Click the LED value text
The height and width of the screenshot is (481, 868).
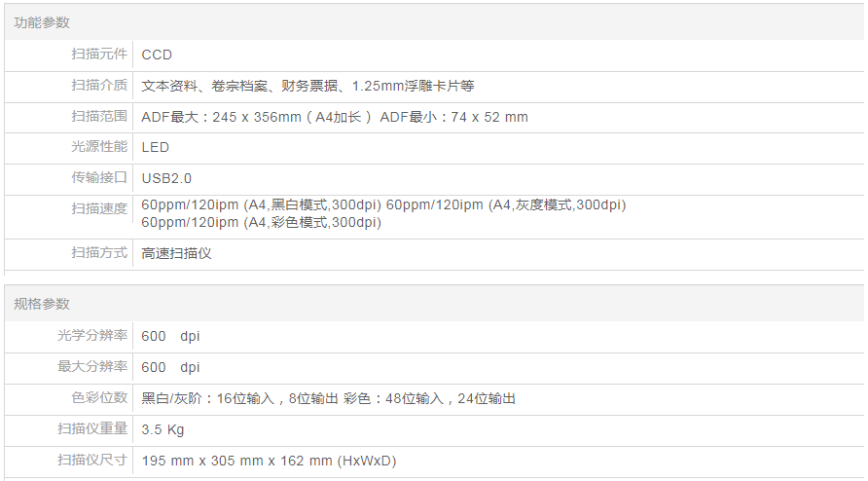pyautogui.click(x=156, y=147)
